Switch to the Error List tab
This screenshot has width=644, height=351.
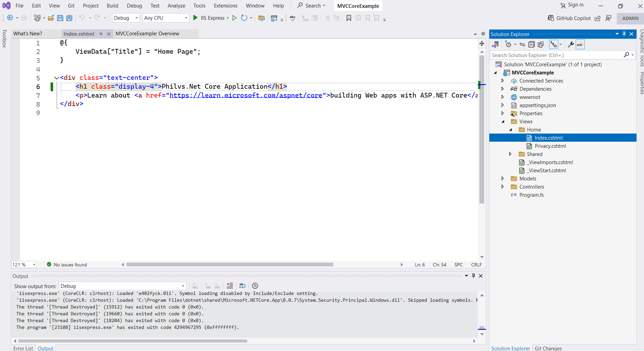pos(23,348)
